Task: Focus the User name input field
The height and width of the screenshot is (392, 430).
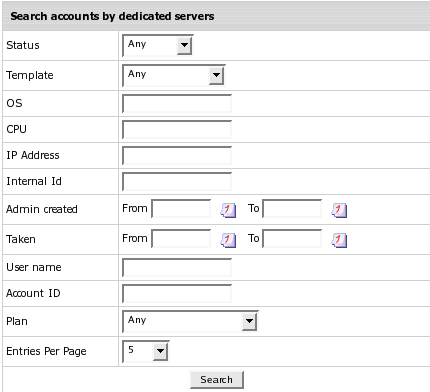Action: point(177,268)
